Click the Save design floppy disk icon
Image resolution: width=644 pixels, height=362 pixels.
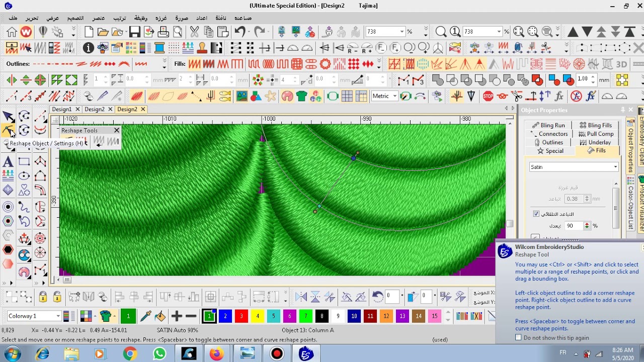[x=134, y=32]
